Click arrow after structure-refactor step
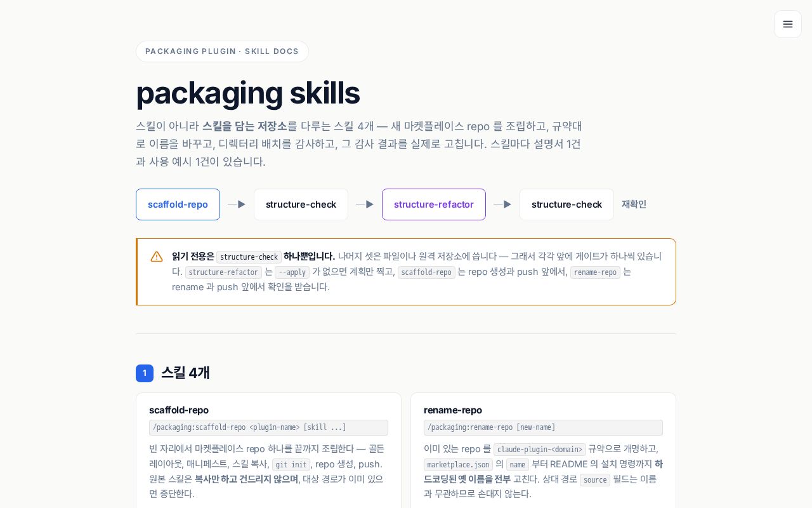This screenshot has width=812, height=508. [x=502, y=204]
